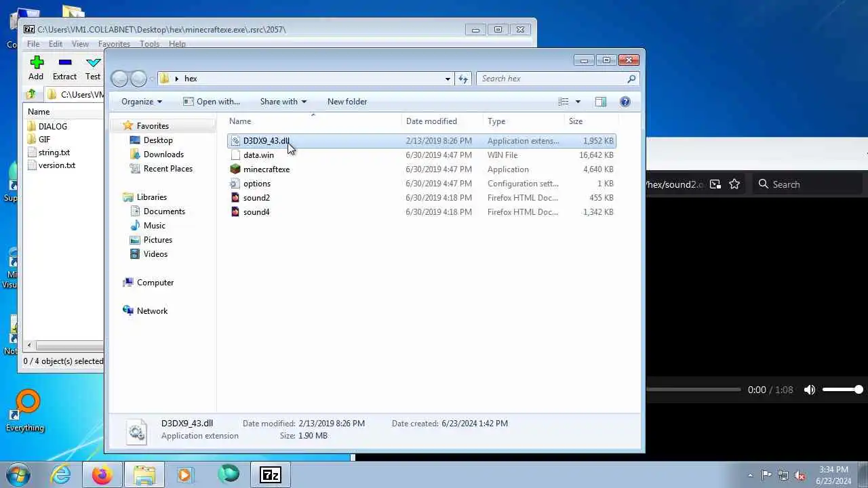Open Edit menu in 7-Zip

[56, 44]
